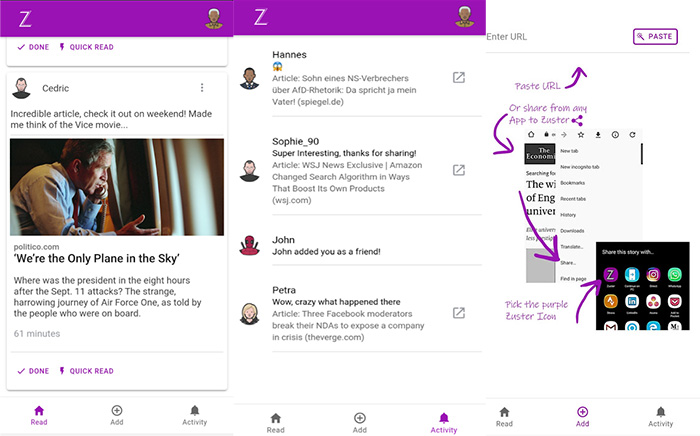This screenshot has width=700, height=436.
Task: Open the profile avatar on the Activity screen header
Action: (465, 17)
